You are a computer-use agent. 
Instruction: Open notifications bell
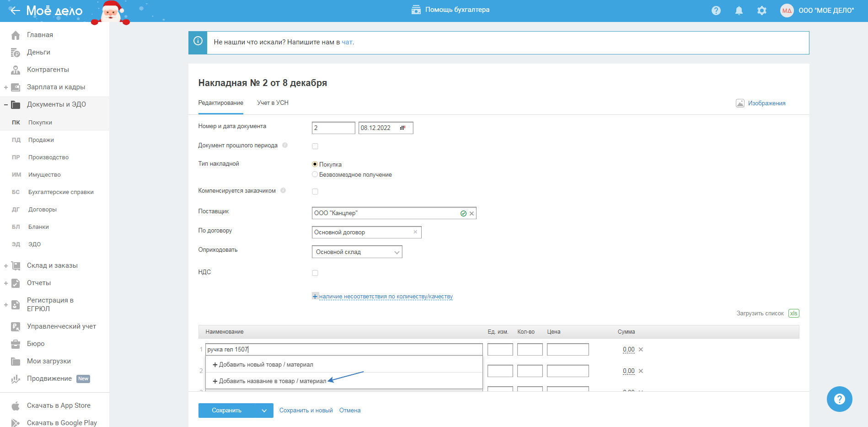[739, 11]
